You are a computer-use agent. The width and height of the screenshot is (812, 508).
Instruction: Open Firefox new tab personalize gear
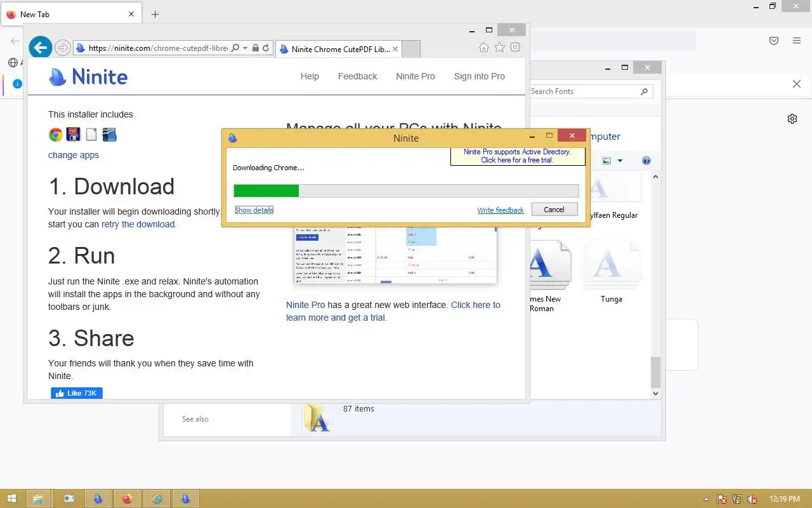(792, 119)
